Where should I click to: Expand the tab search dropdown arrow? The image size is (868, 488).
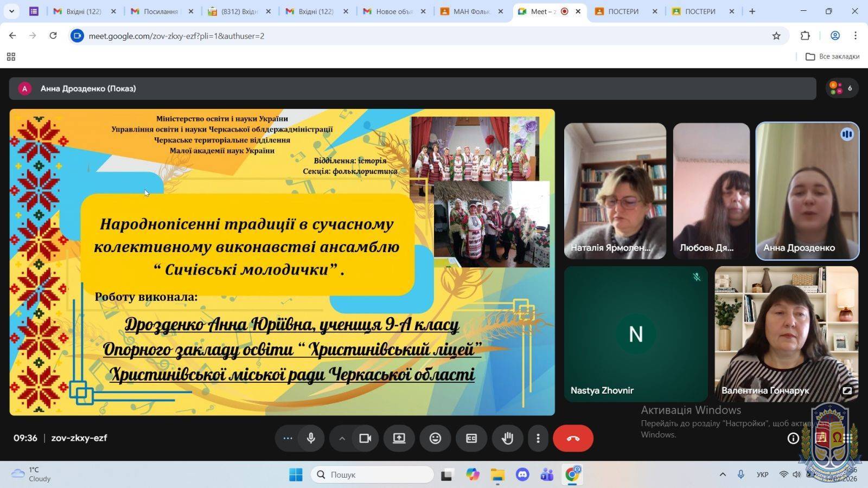pos(11,11)
